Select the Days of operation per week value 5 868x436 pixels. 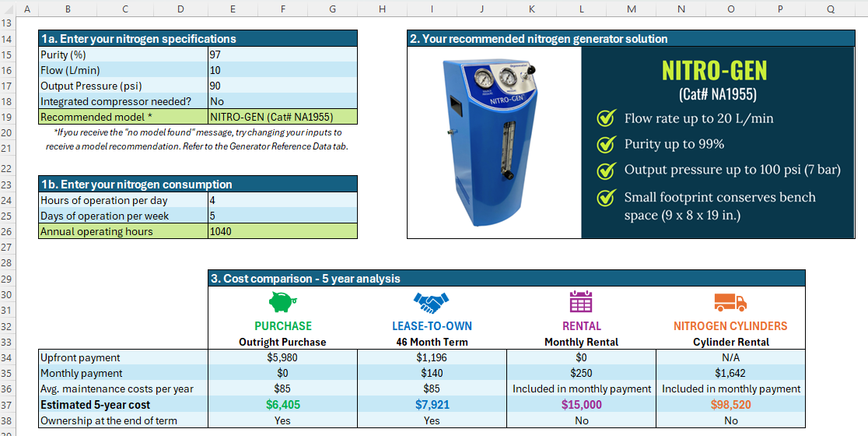(x=282, y=216)
